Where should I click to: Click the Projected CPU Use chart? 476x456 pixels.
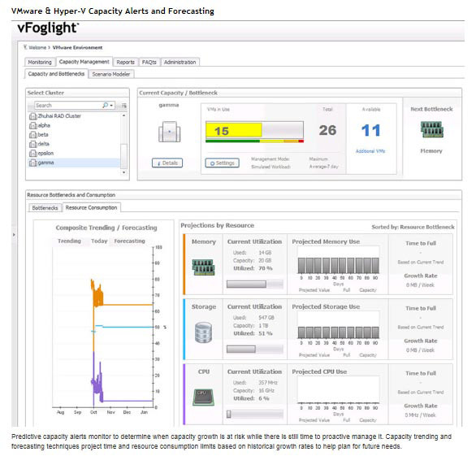coord(338,391)
